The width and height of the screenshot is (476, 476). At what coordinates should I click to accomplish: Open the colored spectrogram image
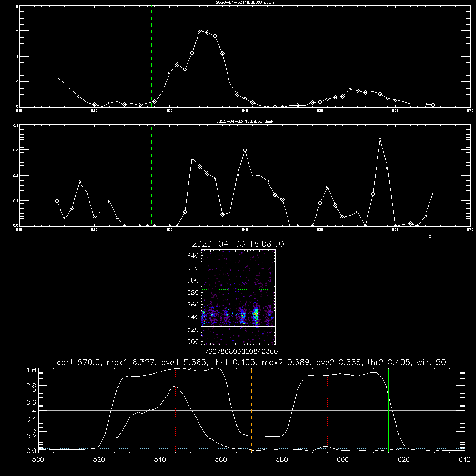238,297
